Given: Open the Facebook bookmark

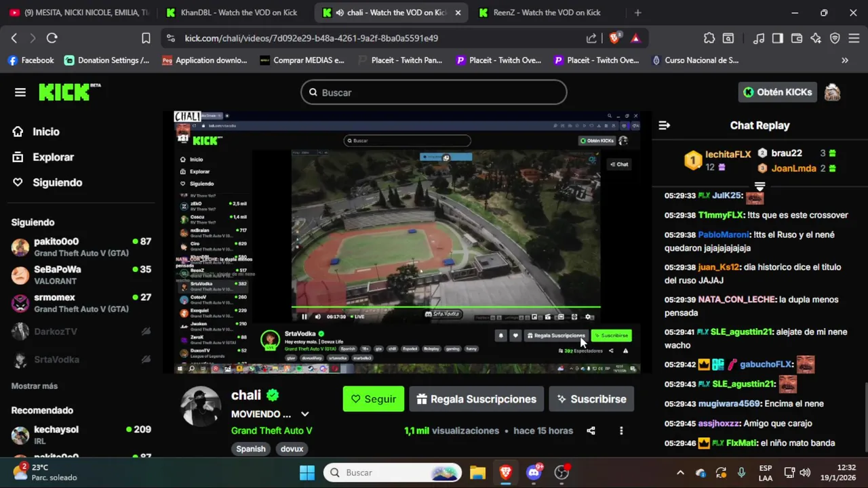Looking at the screenshot, I should tap(31, 60).
